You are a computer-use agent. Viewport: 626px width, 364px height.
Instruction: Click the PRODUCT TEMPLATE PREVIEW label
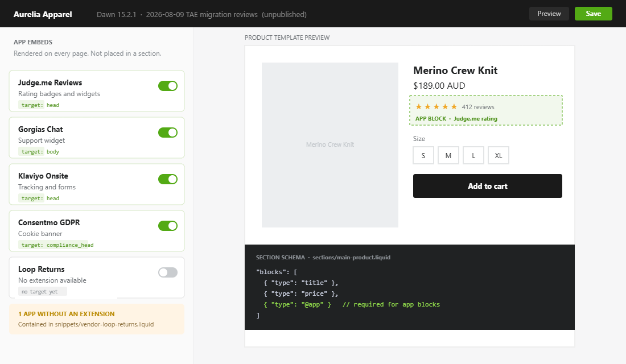(x=287, y=38)
